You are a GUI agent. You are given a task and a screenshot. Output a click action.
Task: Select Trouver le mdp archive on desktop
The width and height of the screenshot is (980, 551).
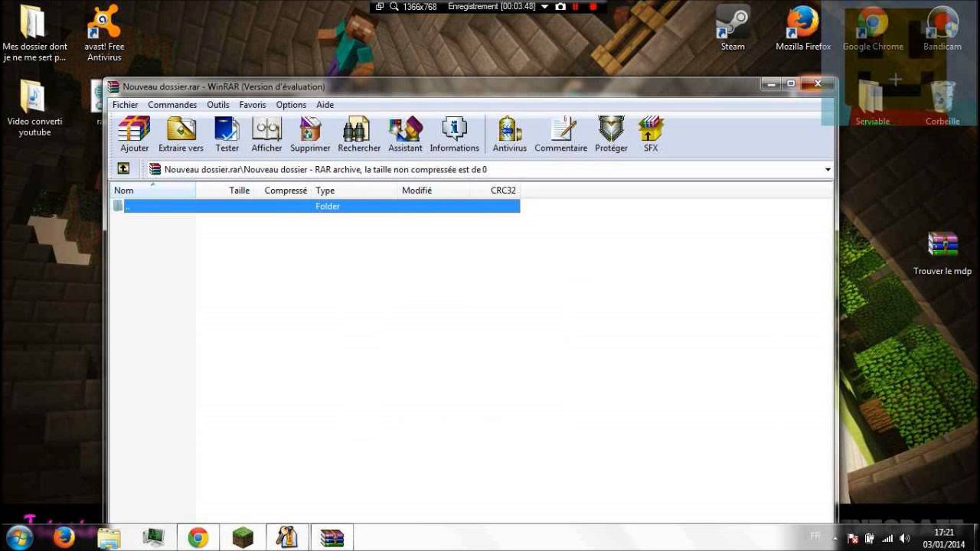[x=942, y=253]
